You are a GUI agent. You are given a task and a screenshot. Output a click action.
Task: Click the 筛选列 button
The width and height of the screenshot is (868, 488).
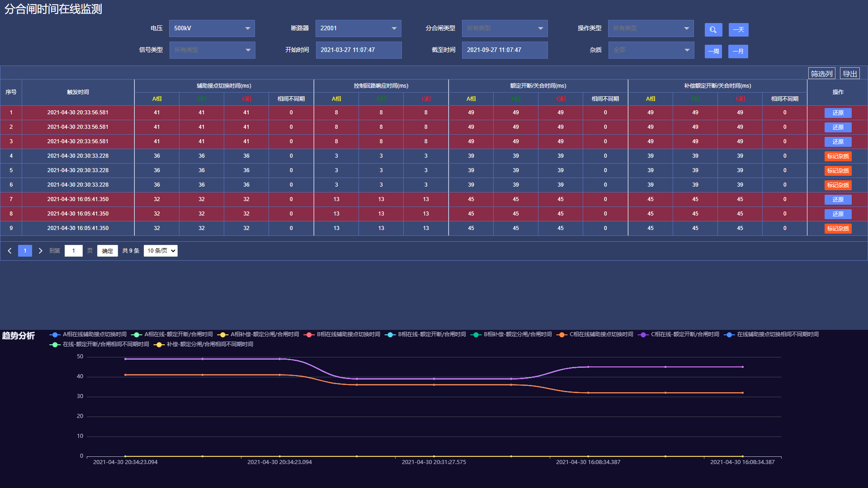[x=821, y=74]
